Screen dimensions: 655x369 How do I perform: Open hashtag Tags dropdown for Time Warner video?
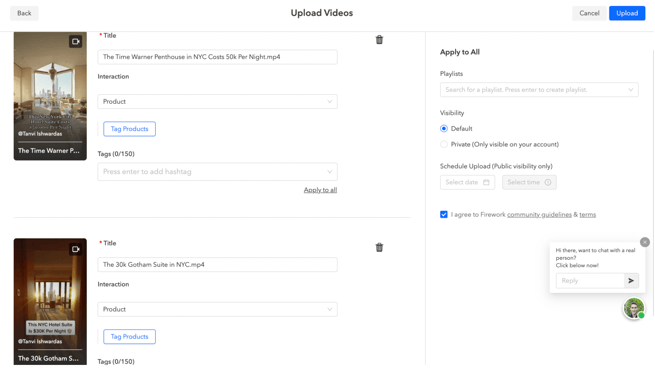[x=217, y=172]
